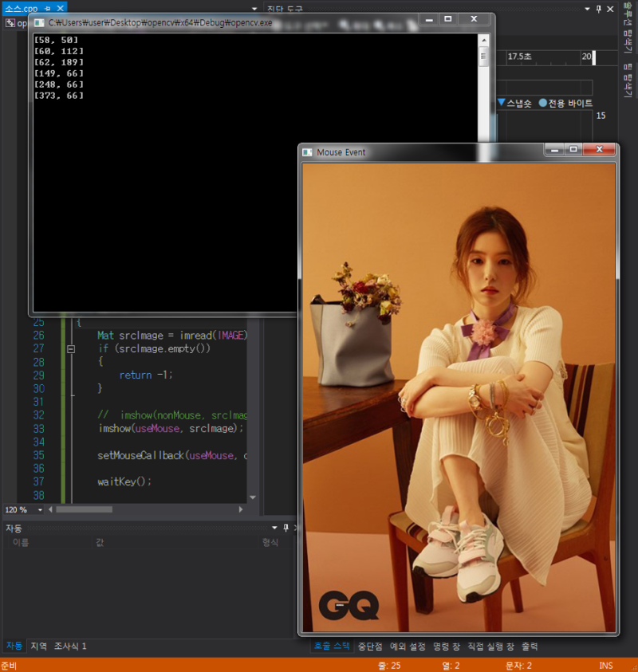
Task: Click the waitKey(); code line
Action: (124, 481)
